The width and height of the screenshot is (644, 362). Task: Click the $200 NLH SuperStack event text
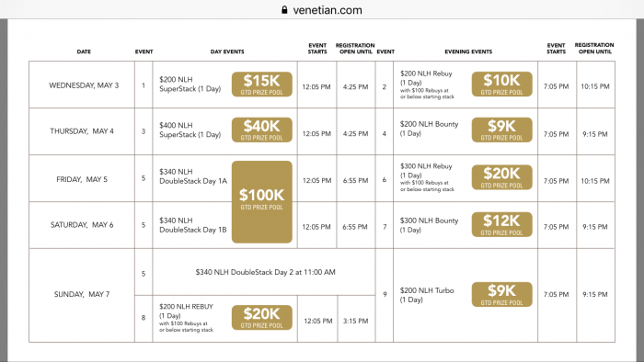pos(190,84)
